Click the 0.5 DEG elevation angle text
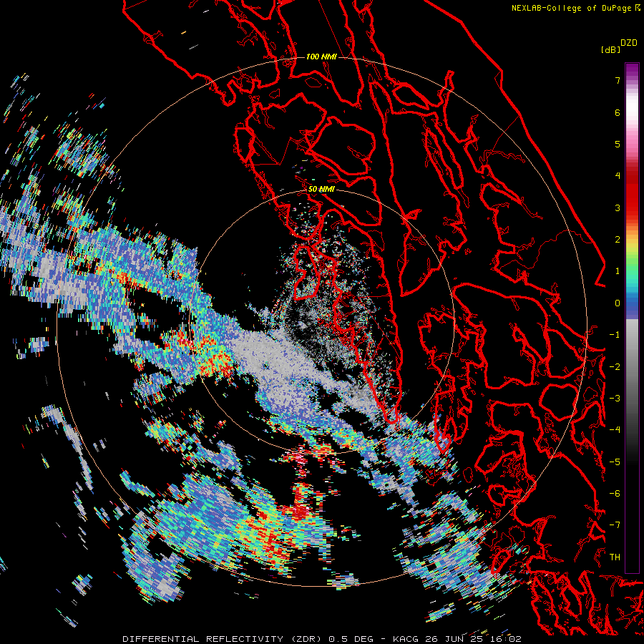Image resolution: width=644 pixels, height=644 pixels. pyautogui.click(x=351, y=639)
